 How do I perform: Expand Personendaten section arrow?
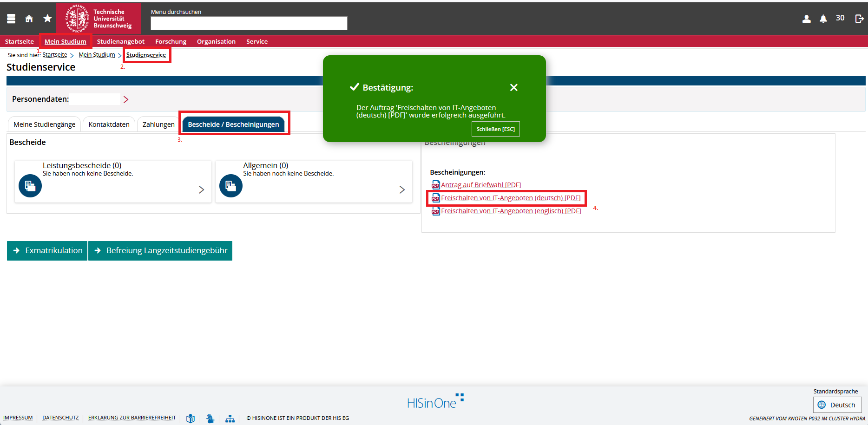click(126, 99)
